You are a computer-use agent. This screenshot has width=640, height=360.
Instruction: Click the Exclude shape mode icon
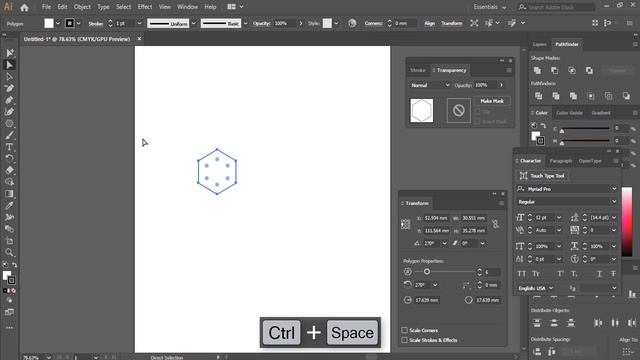click(589, 71)
